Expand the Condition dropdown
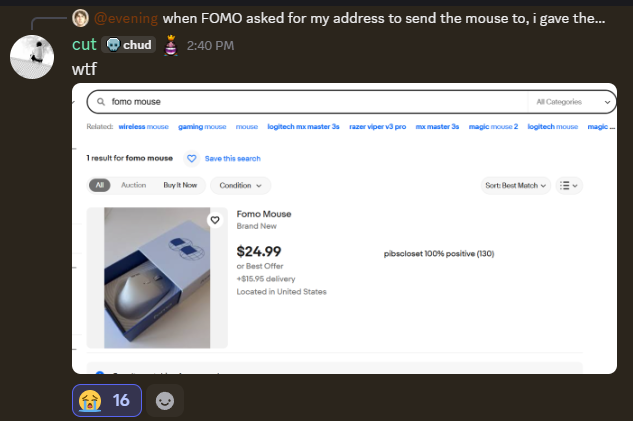The image size is (633, 421). pos(241,186)
